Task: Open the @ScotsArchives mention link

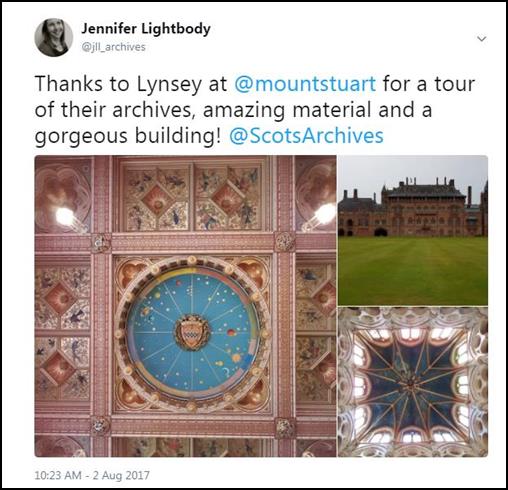Action: 306,136
